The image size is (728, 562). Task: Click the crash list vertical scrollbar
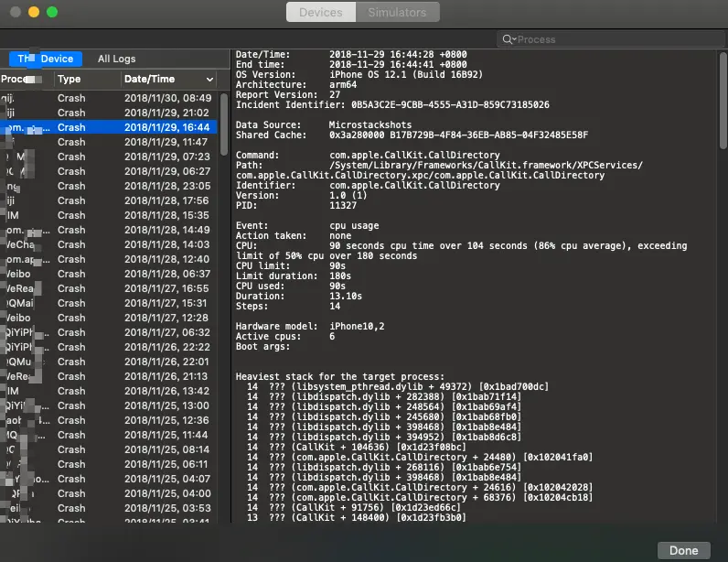coord(224,124)
